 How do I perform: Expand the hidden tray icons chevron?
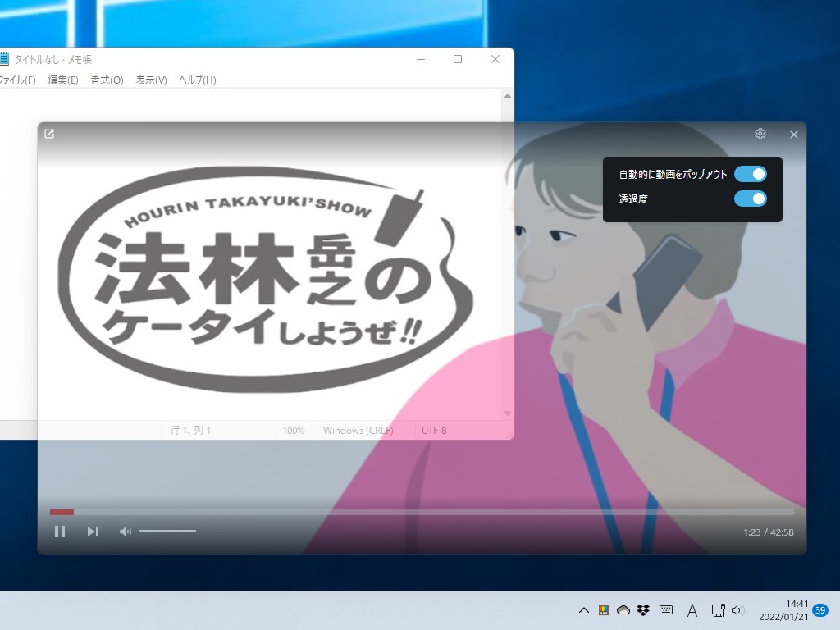583,610
